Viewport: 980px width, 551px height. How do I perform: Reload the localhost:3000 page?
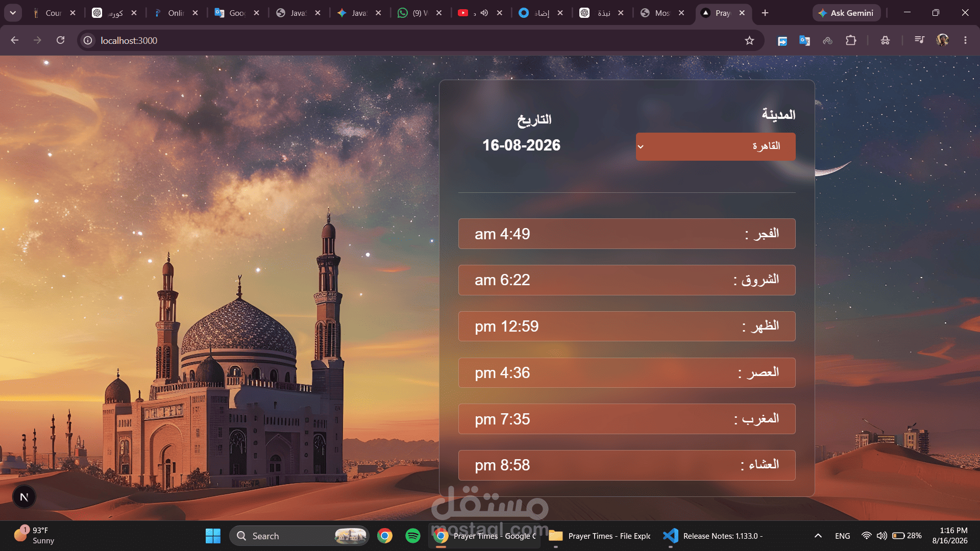coord(60,40)
